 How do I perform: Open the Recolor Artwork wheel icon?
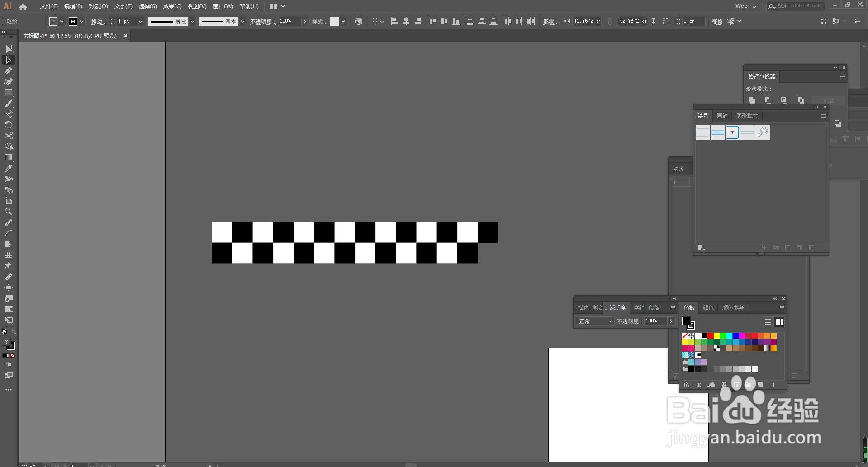tap(359, 21)
